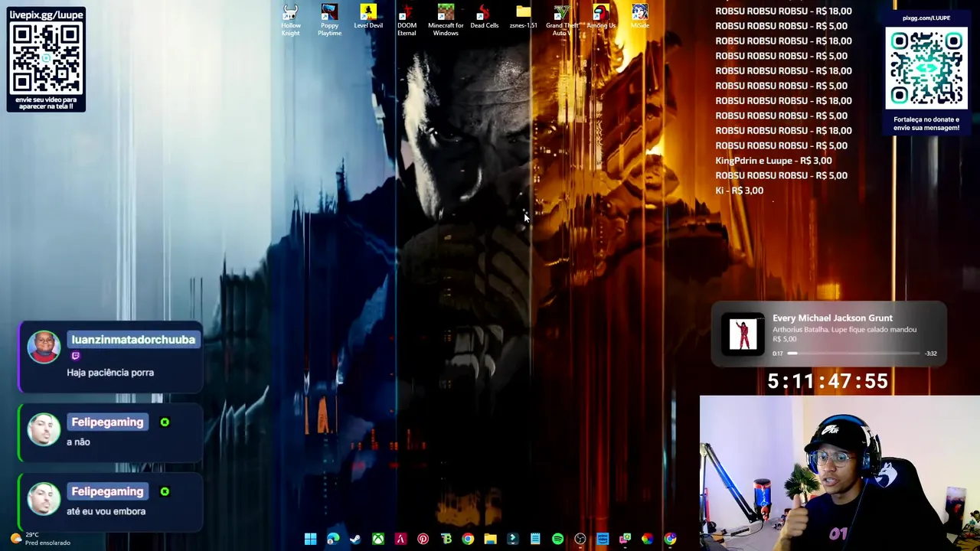Open Steam from the taskbar
The height and width of the screenshot is (551, 980).
coord(355,539)
